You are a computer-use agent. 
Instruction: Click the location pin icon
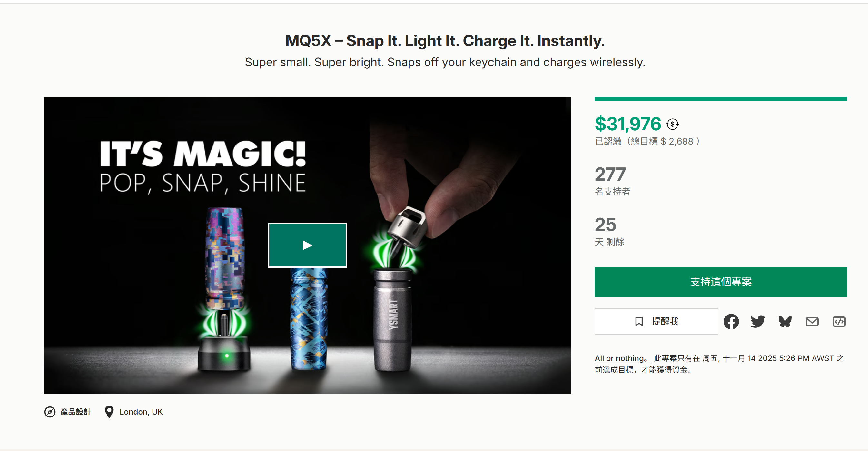click(109, 412)
